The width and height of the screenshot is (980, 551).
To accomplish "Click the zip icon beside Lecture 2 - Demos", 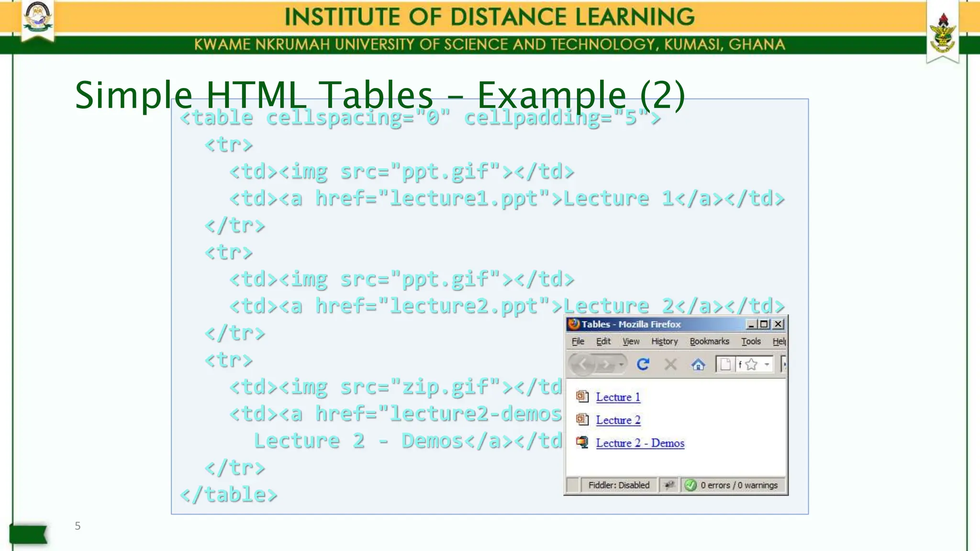I will [x=582, y=442].
